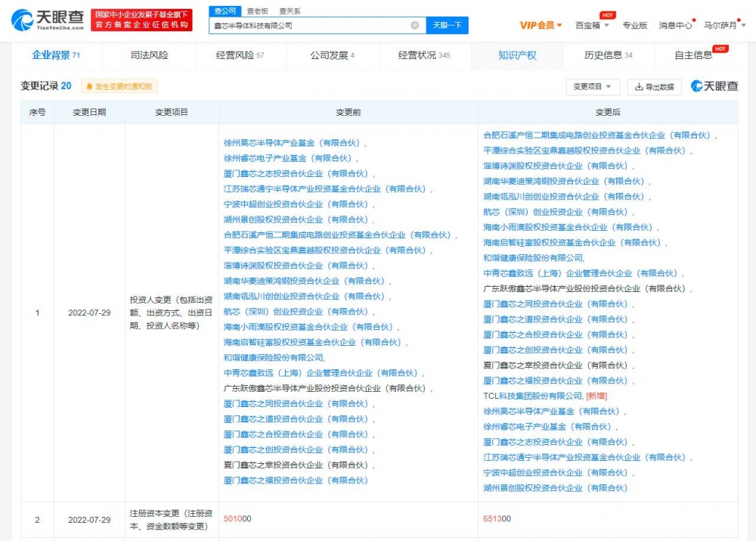The image size is (756, 541).
Task: Click the 2022-07-29 date in record 2
Action: (89, 520)
